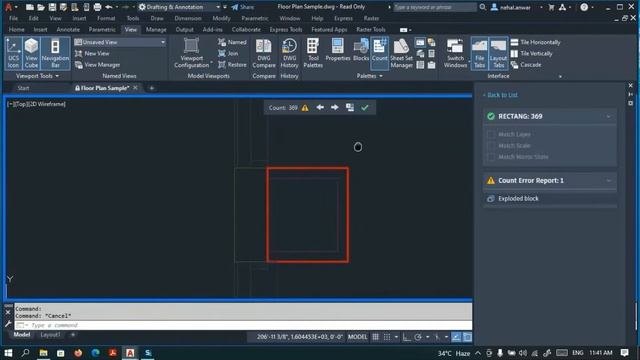640x360 pixels.
Task: Open the Express menu
Action: pos(343,18)
